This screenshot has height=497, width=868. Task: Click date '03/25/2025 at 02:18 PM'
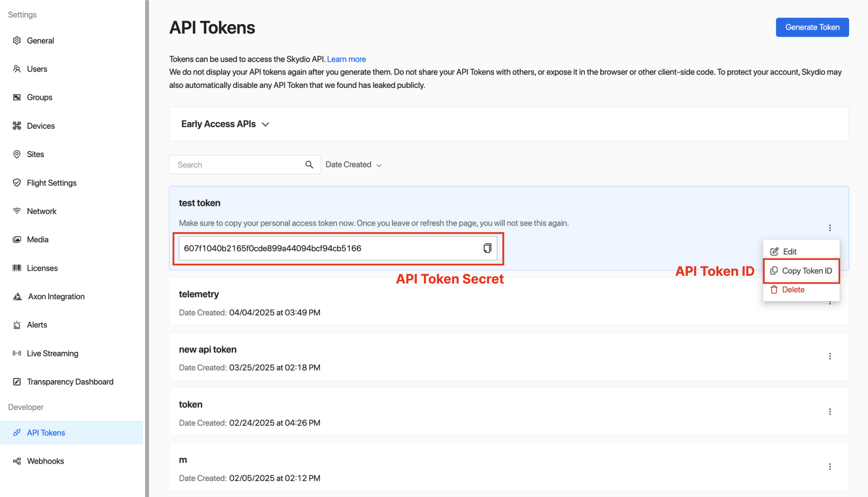[275, 368]
